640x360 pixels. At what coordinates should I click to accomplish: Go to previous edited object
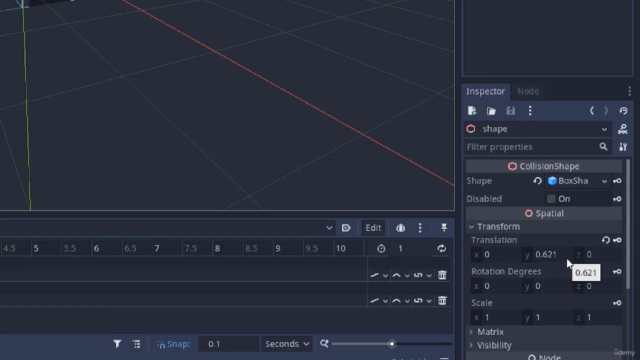[x=591, y=111]
